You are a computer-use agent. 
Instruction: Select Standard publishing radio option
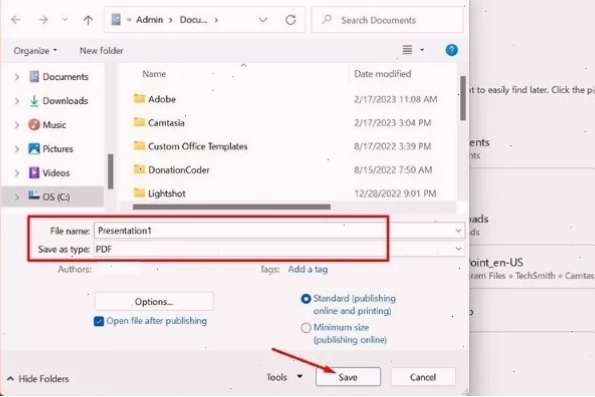[x=306, y=299]
